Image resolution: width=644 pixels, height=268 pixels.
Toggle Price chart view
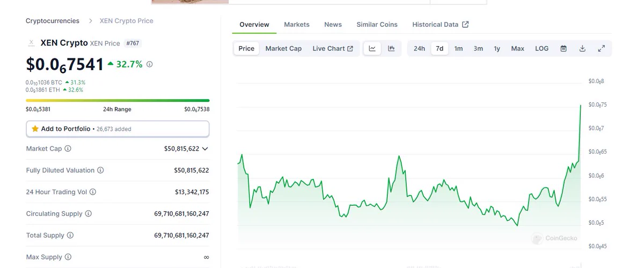click(246, 48)
